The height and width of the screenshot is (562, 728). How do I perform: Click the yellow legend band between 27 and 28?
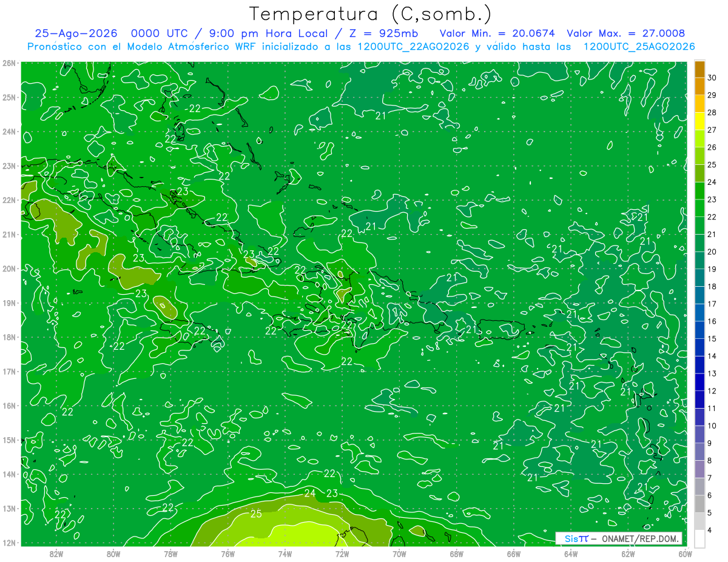tap(699, 121)
